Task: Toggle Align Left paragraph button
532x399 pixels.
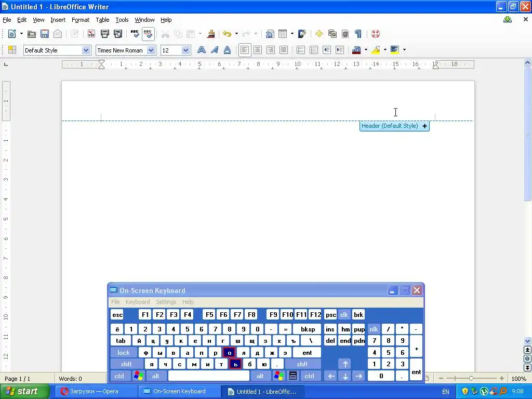Action: [245, 50]
